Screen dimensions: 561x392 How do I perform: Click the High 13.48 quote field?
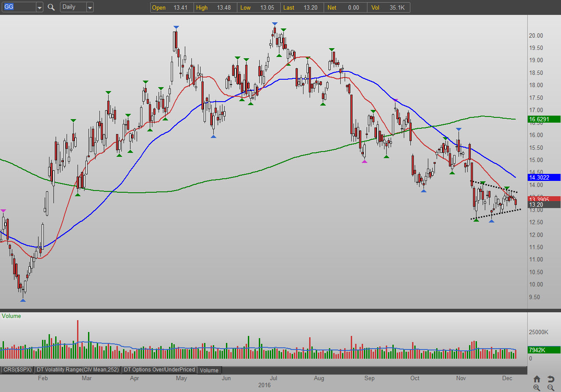215,7
